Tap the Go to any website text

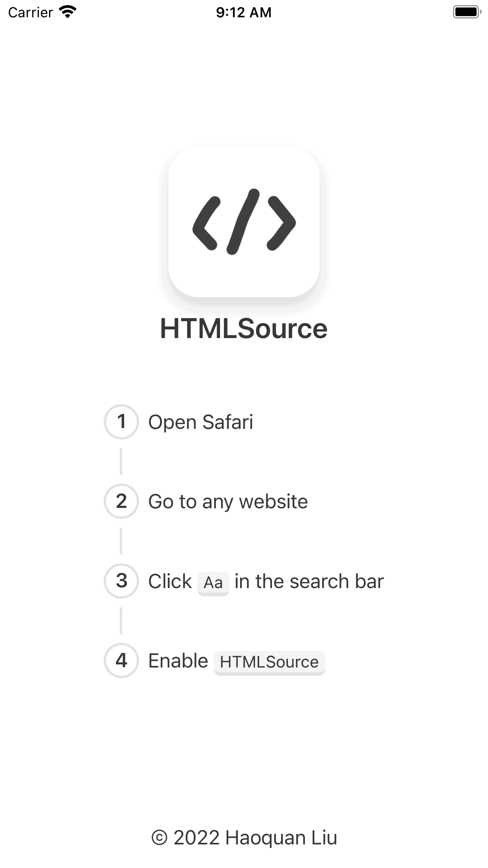point(228,502)
